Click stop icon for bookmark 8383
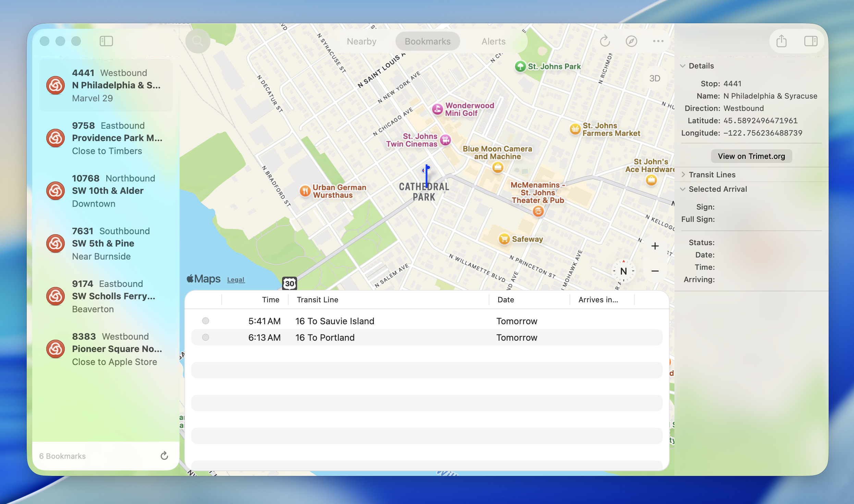 point(56,349)
